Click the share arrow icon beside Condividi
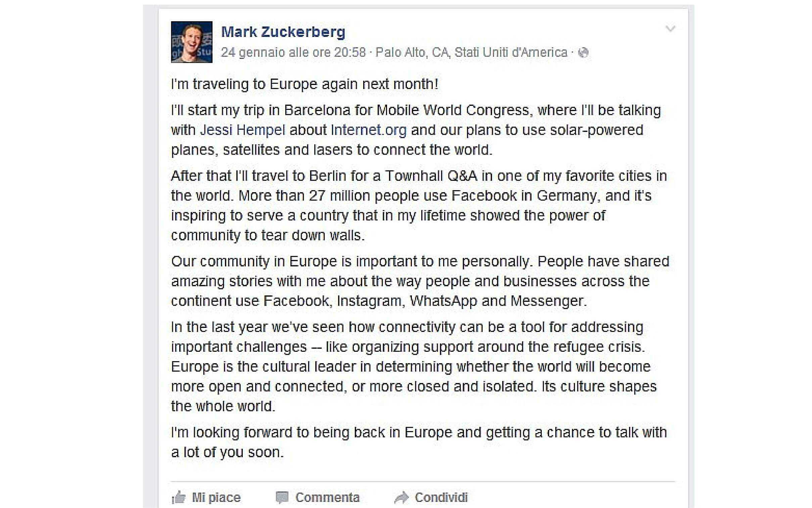Screen dimensions: 812x508 click(x=401, y=497)
